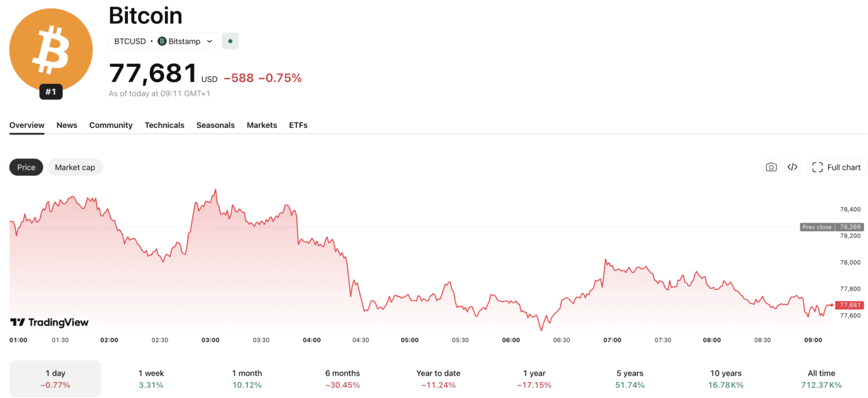Click the Prev close 78,269 price marker
Screen dimensions: 868x398
click(831, 227)
